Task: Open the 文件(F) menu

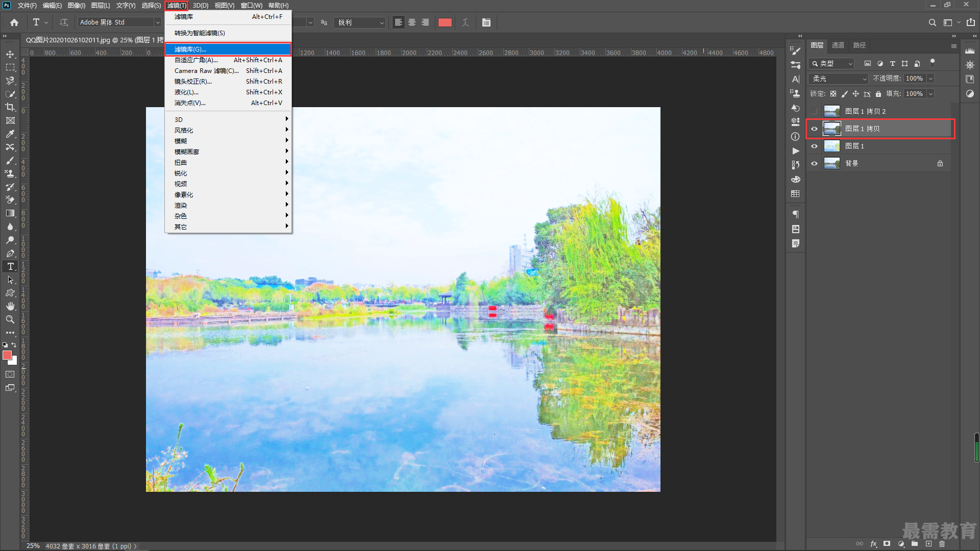Action: click(27, 6)
